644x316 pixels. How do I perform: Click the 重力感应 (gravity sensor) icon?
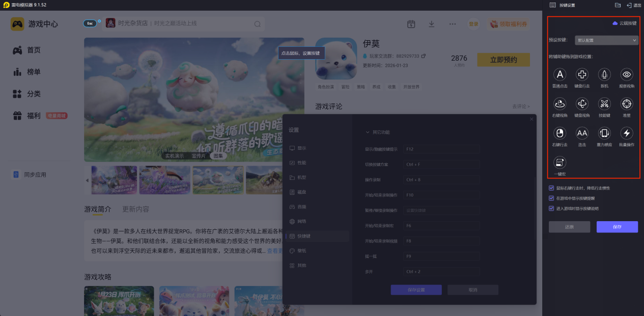click(604, 134)
